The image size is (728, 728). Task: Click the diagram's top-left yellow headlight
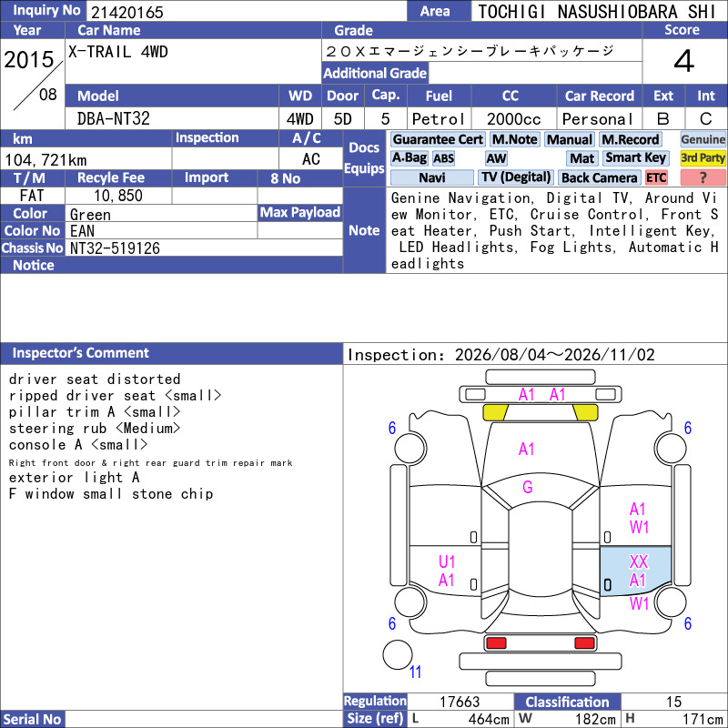point(495,412)
